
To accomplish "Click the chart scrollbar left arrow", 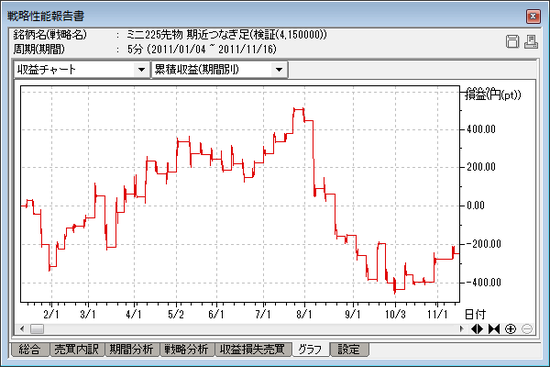I will pyautogui.click(x=22, y=329).
